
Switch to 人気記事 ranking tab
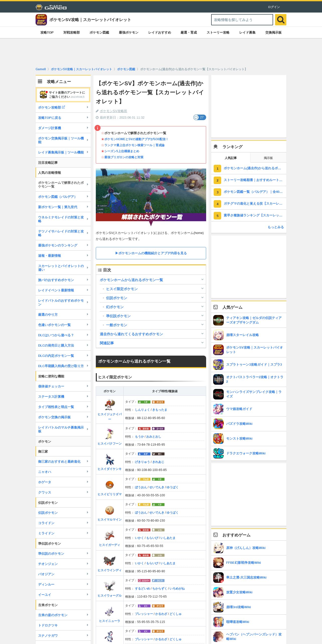click(x=230, y=158)
